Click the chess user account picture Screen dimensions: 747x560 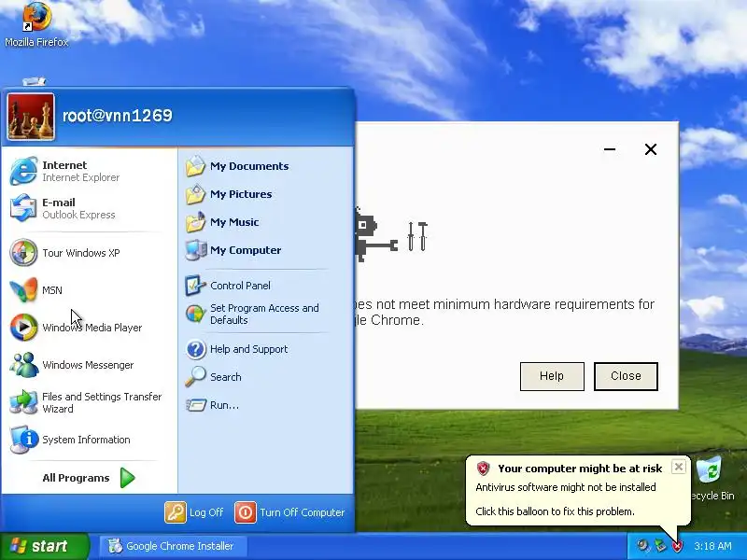[x=31, y=117]
